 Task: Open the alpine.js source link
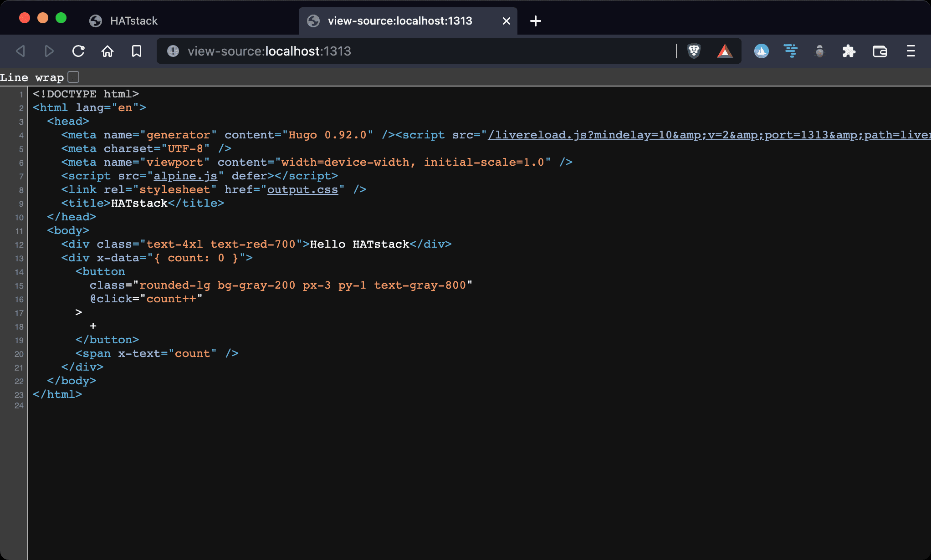(x=185, y=176)
